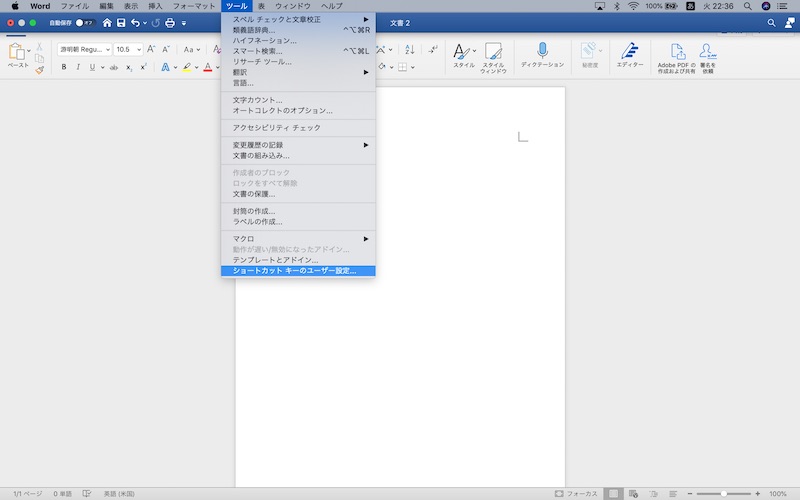Click the Copy icon
The image size is (800, 500).
[x=39, y=58]
